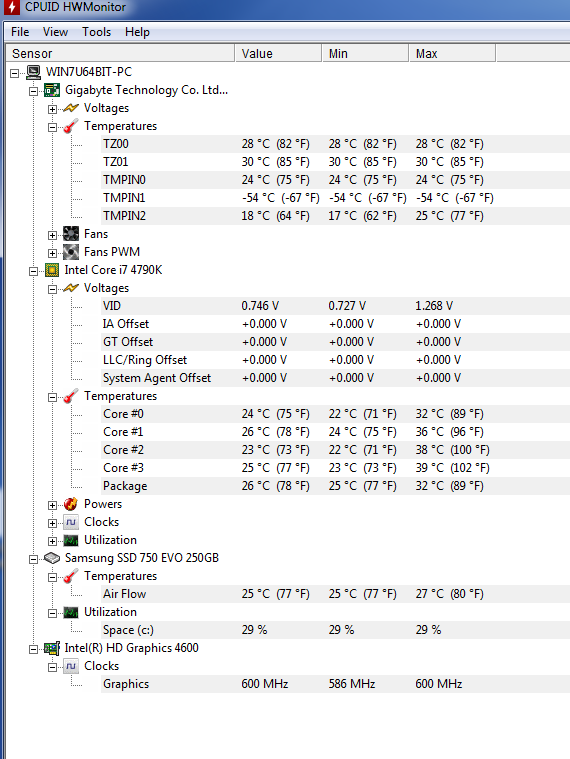Click the Intel Core i7 4790K chip icon

click(52, 270)
